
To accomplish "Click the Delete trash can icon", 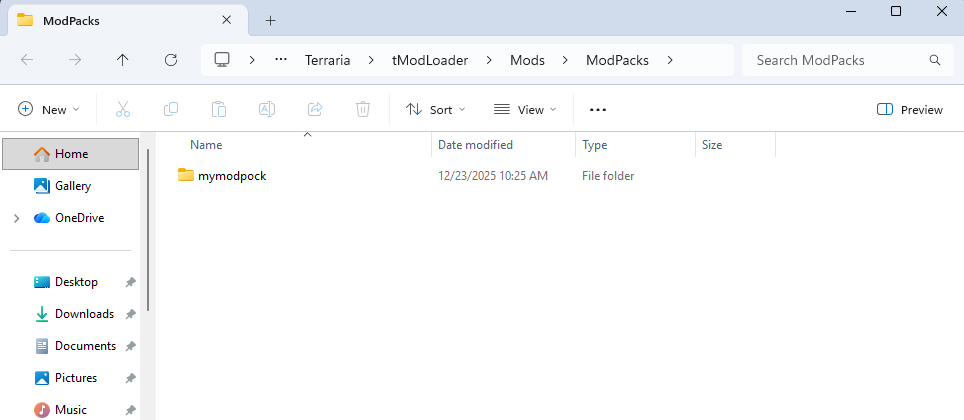I will point(363,109).
